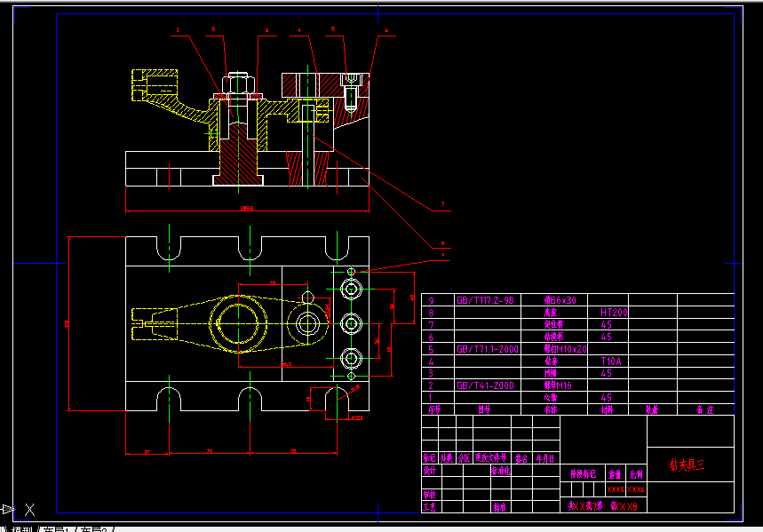Select the 阶段标记 label

(x=583, y=474)
